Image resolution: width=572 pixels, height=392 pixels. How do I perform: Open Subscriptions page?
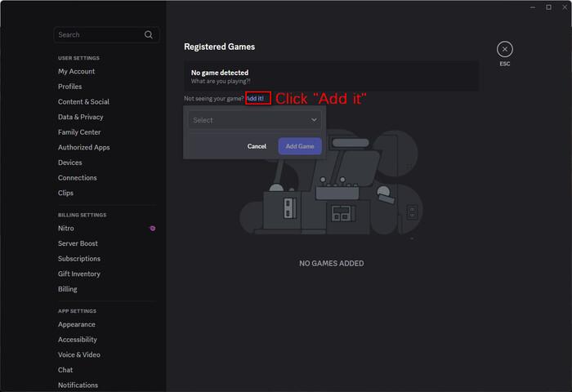tap(79, 259)
